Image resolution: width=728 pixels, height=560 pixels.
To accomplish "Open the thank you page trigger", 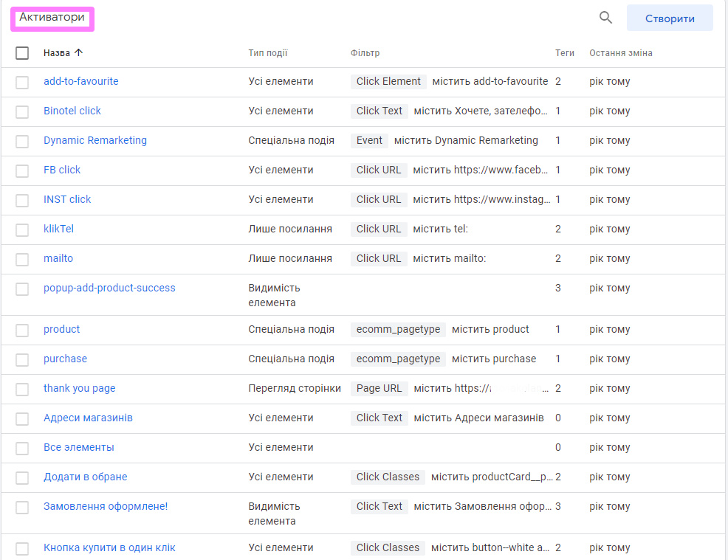I will pos(79,388).
